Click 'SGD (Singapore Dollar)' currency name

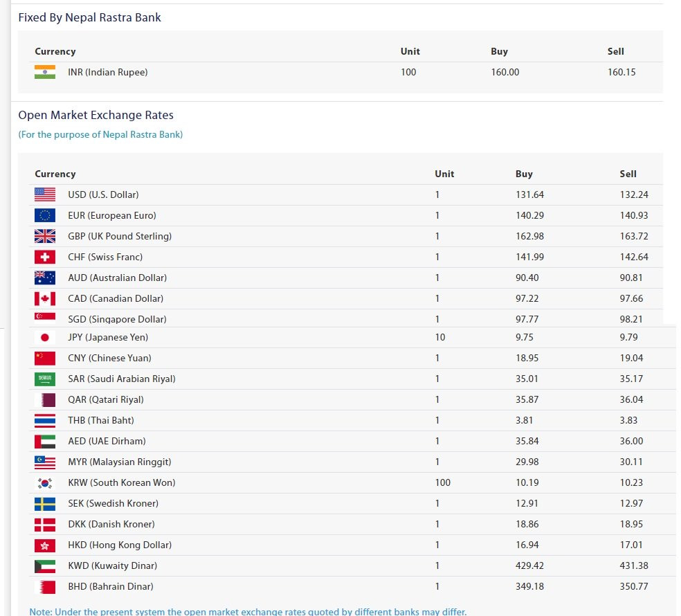[x=117, y=319]
